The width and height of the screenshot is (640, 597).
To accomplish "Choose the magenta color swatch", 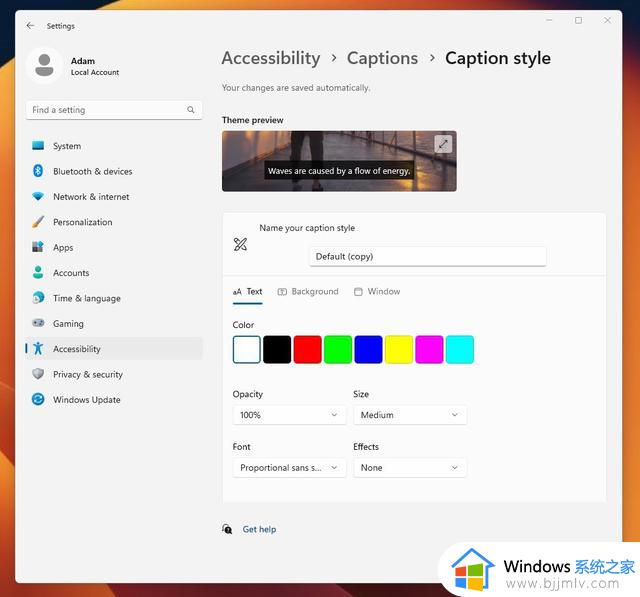I will tap(429, 349).
